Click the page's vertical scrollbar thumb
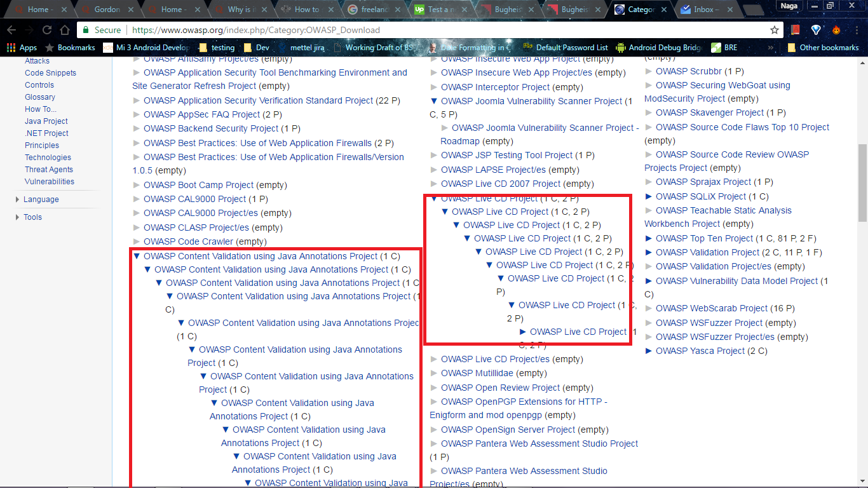 (863, 183)
